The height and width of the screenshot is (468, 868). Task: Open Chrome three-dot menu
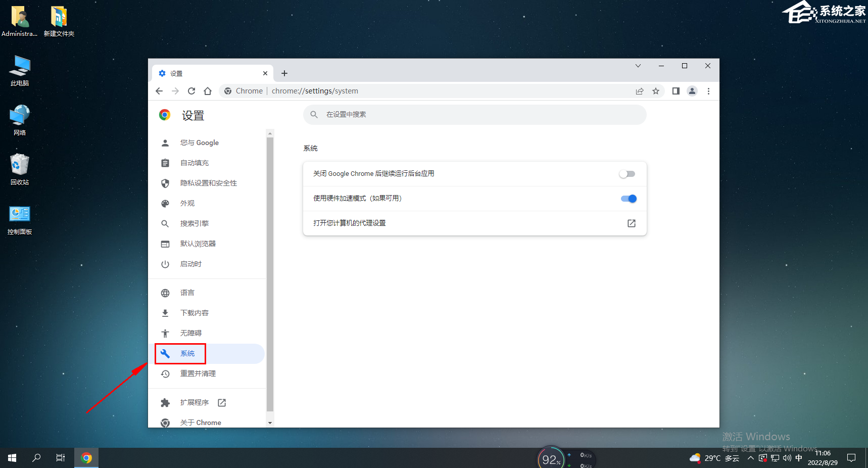[708, 91]
